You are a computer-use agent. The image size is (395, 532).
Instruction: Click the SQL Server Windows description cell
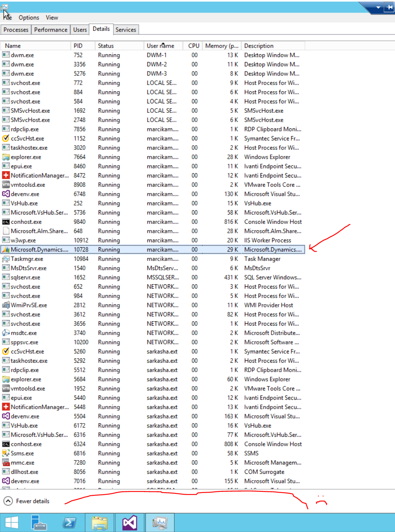tap(273, 277)
